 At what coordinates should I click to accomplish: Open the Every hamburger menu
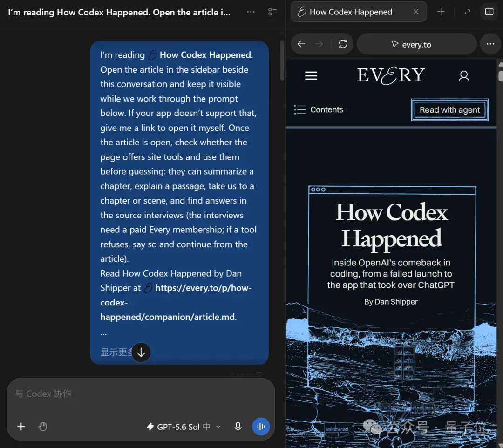pos(311,76)
